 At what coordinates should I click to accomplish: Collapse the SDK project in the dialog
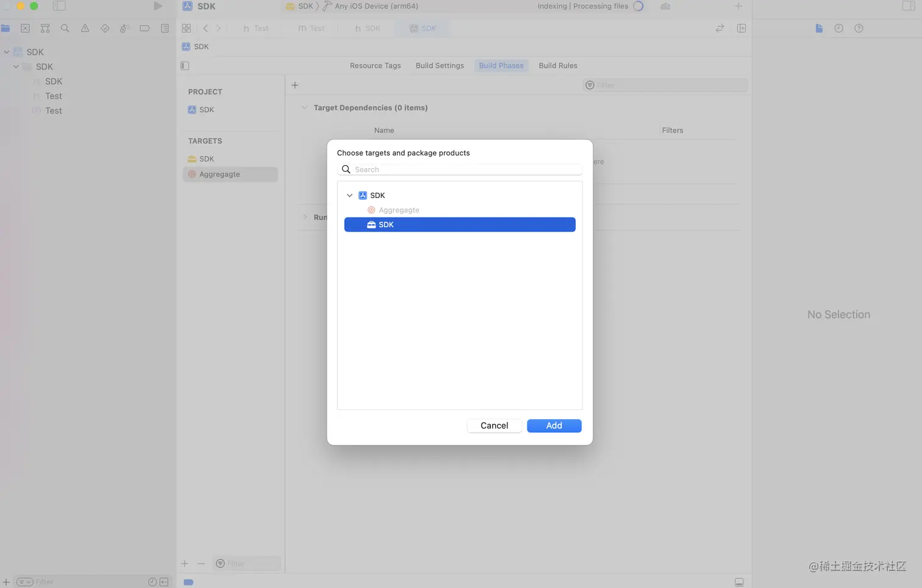(349, 196)
